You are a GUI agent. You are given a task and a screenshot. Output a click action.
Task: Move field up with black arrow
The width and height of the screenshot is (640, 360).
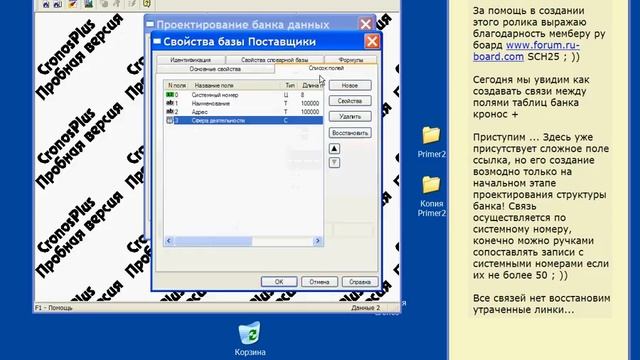[x=334, y=149]
